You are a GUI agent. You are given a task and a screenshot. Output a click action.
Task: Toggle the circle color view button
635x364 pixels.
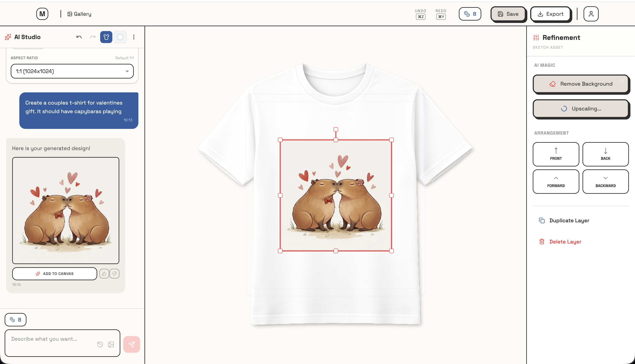click(x=120, y=37)
